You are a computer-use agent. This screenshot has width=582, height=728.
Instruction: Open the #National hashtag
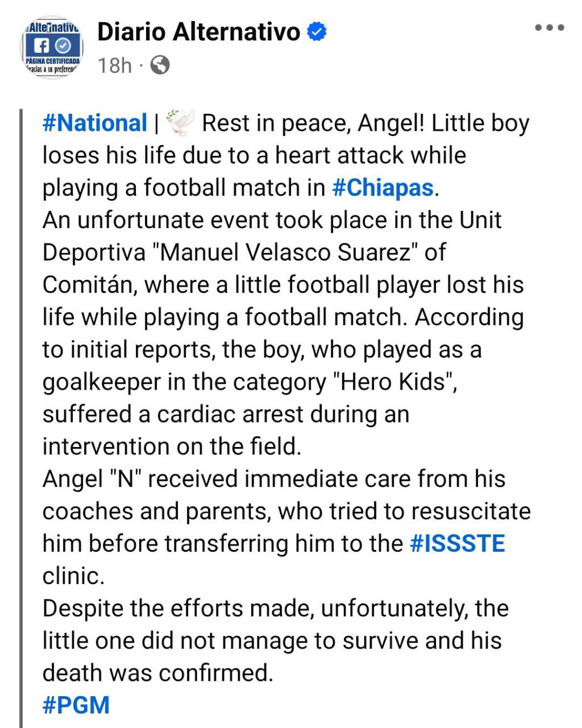[x=95, y=123]
